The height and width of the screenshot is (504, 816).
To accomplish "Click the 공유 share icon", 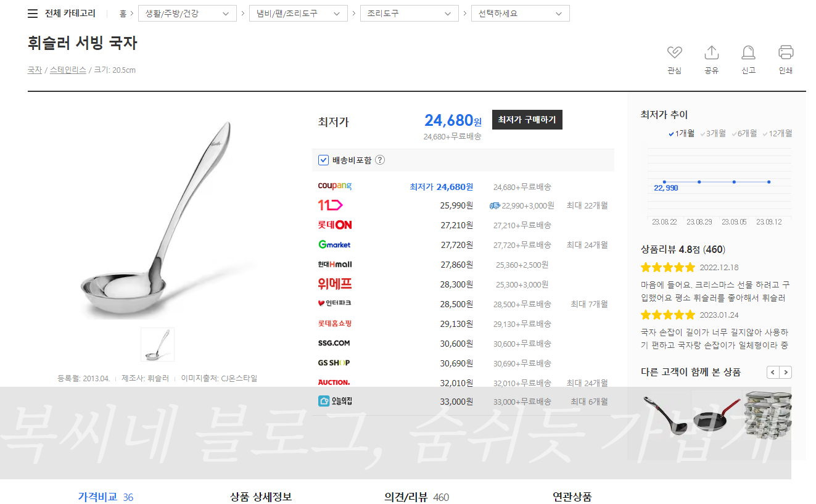I will [x=711, y=52].
